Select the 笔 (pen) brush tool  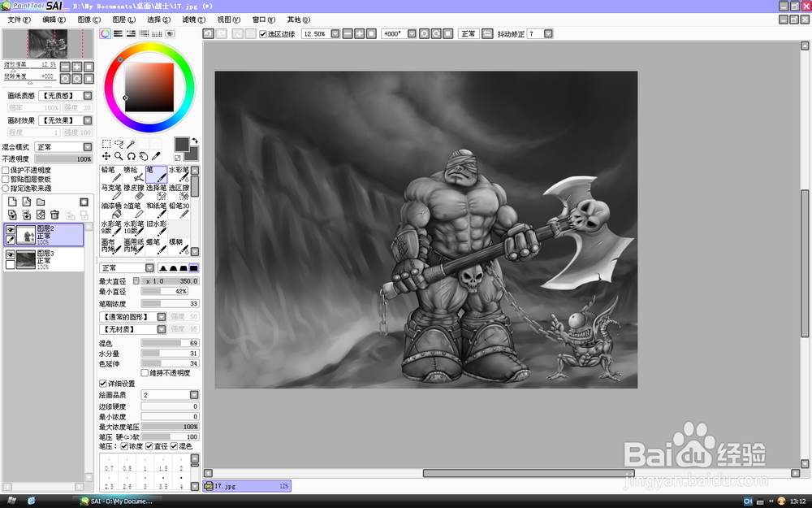[156, 174]
